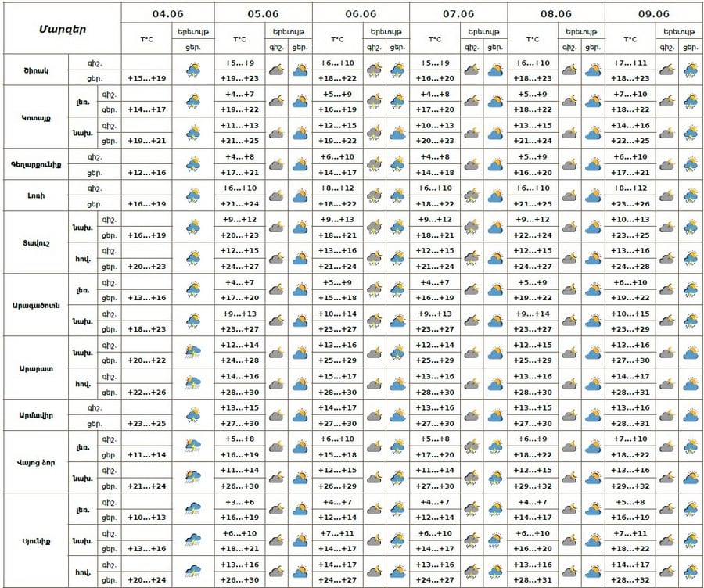
Task: Click Գեղարքունիք daytime icon for 08.06
Action: [x=593, y=165]
